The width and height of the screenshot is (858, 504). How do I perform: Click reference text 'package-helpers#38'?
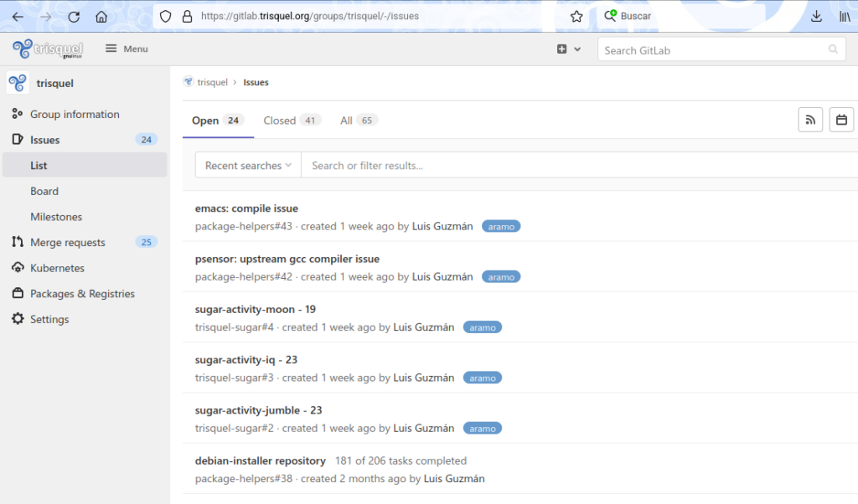click(244, 479)
